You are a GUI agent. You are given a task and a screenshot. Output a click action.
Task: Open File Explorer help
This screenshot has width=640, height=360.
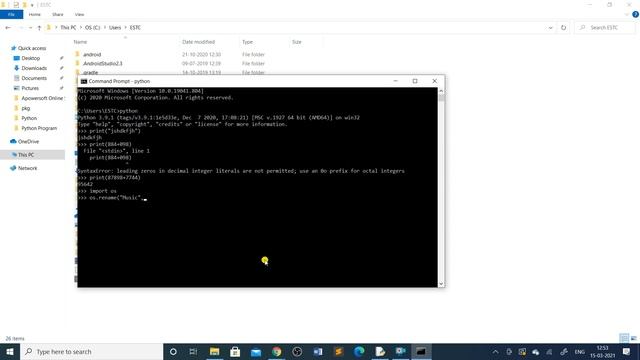pyautogui.click(x=635, y=14)
